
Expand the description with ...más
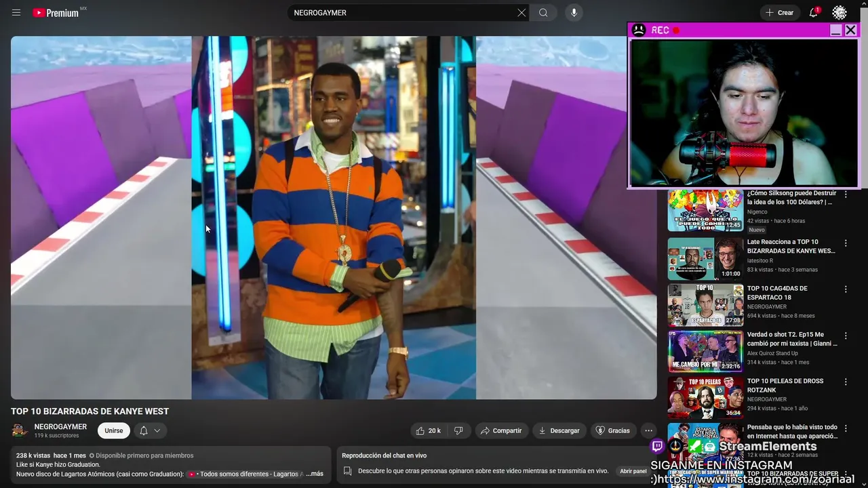(315, 474)
